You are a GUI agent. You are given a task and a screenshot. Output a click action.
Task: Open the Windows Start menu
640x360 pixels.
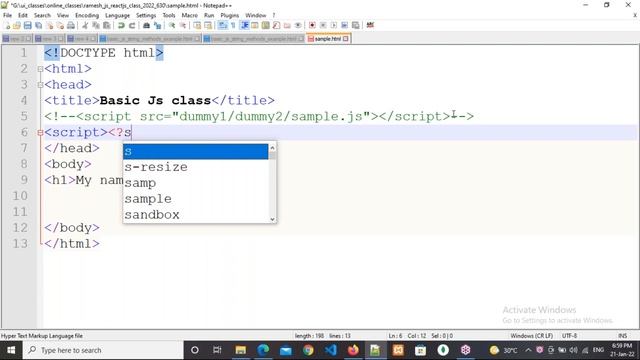pos(11,350)
